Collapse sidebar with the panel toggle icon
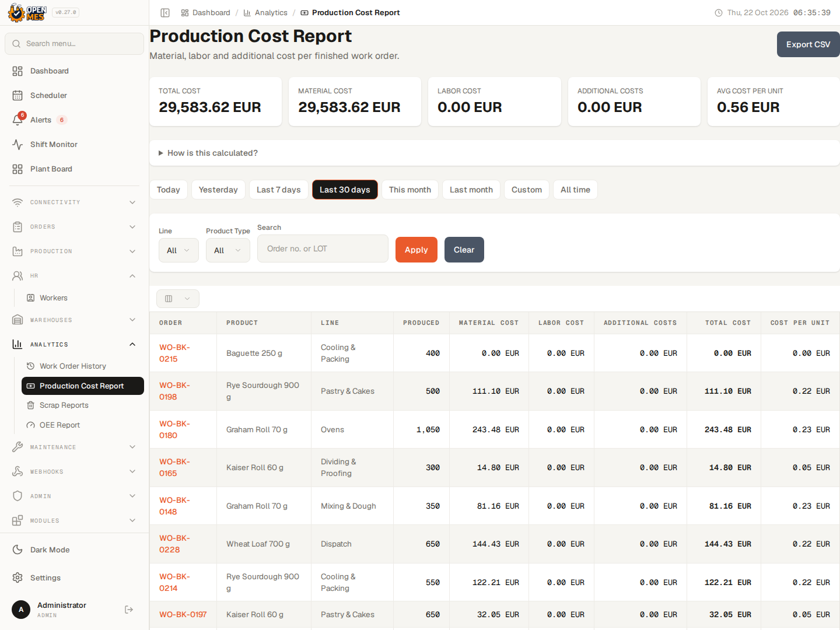Image resolution: width=840 pixels, height=630 pixels. pos(165,13)
